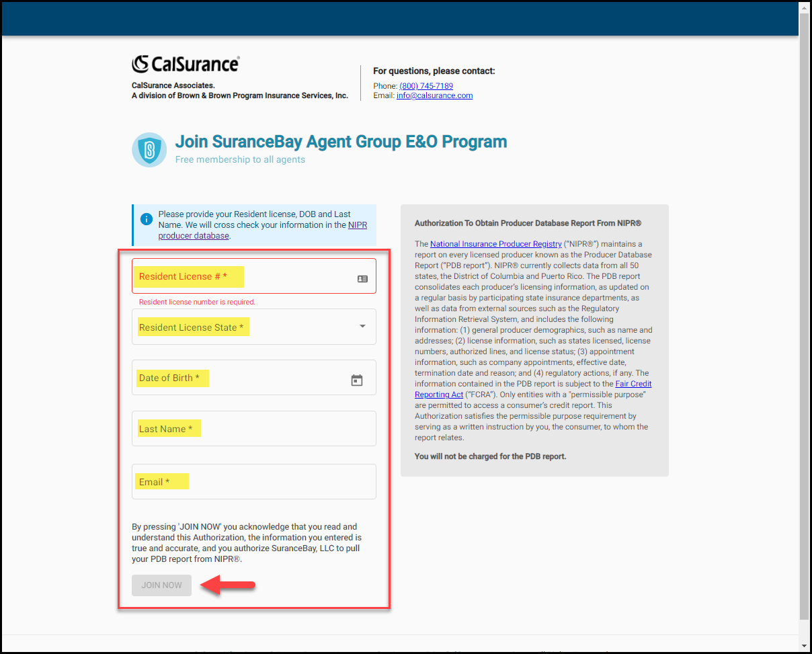This screenshot has height=654, width=812.
Task: Click the scrollbar's down arrow
Action: click(x=805, y=647)
